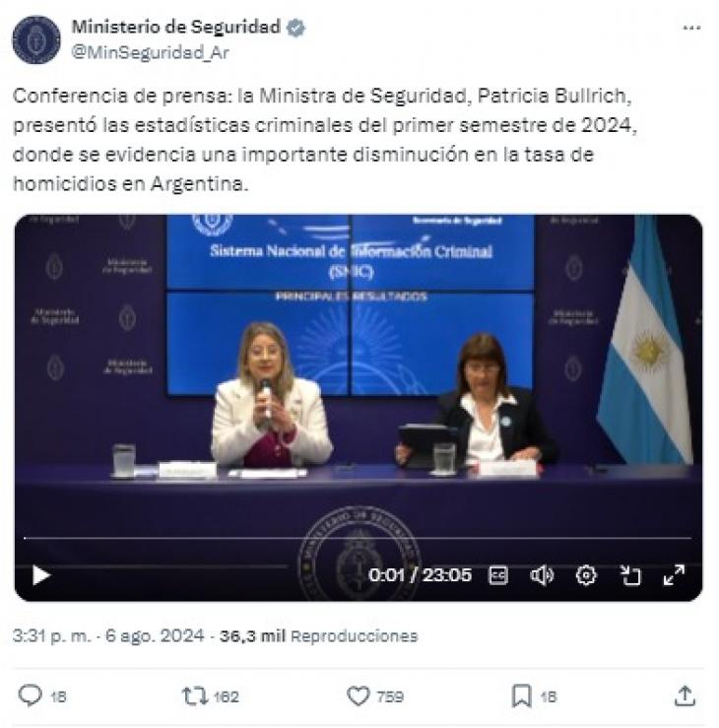719x728 pixels.
Task: Play the press conference video
Action: pos(41,575)
